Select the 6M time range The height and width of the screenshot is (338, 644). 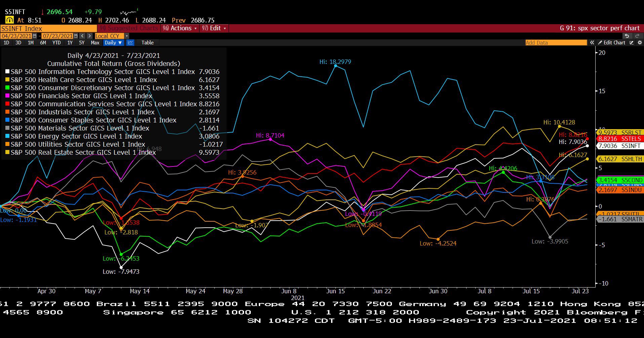tap(43, 43)
